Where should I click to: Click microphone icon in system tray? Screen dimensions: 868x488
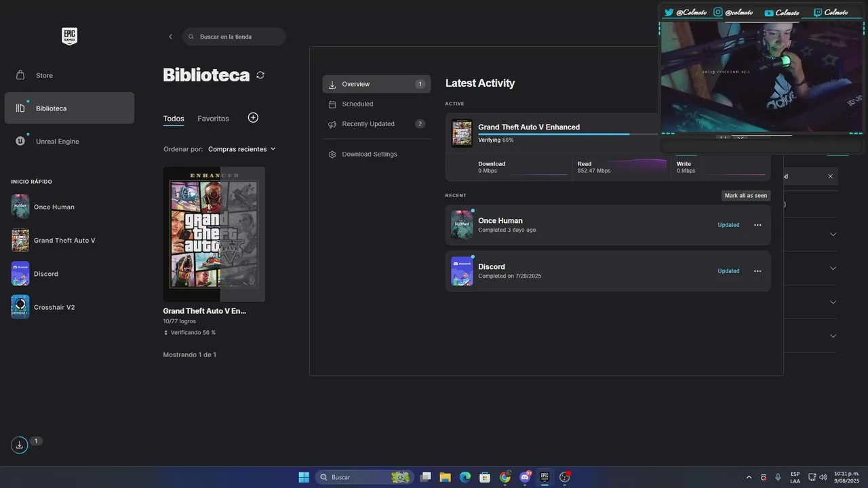click(778, 477)
